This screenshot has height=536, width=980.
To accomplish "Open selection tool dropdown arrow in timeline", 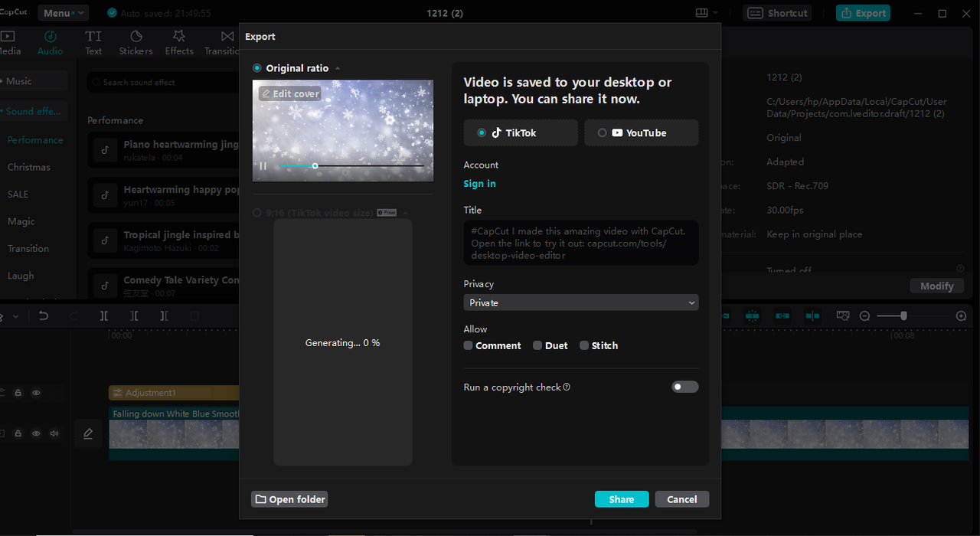I will coord(15,315).
